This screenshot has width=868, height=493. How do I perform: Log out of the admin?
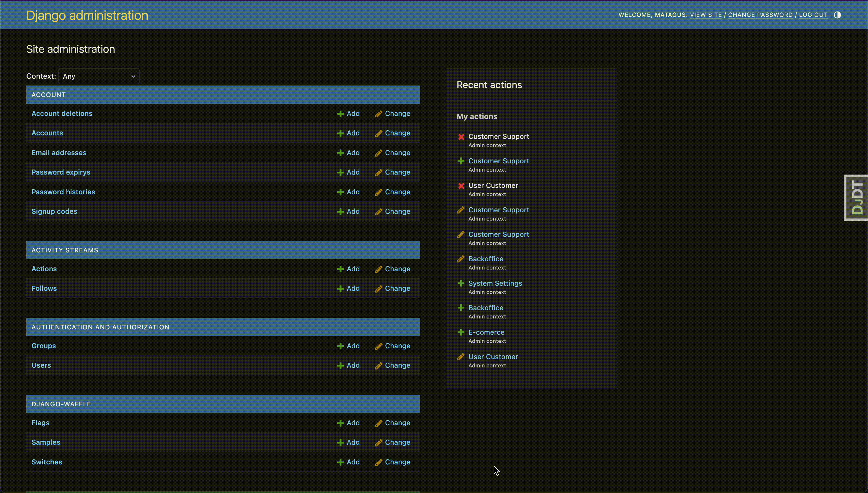(x=813, y=14)
